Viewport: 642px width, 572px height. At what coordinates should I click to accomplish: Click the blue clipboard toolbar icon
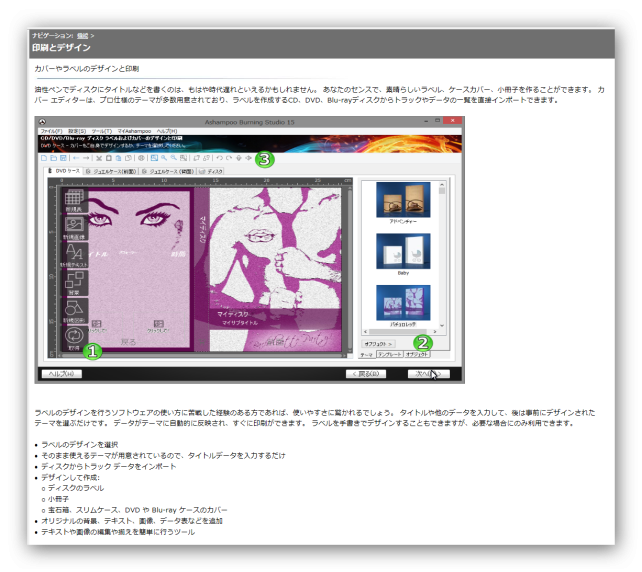(118, 158)
